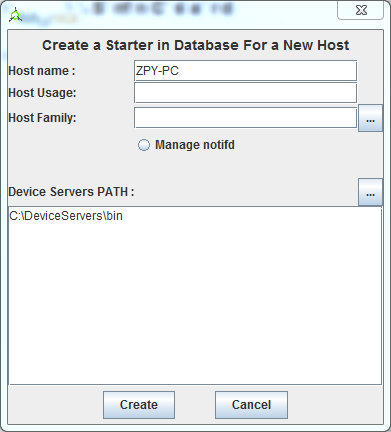Image resolution: width=391 pixels, height=432 pixels.
Task: Click the Host name field containing ZPY-PC
Action: 245,71
